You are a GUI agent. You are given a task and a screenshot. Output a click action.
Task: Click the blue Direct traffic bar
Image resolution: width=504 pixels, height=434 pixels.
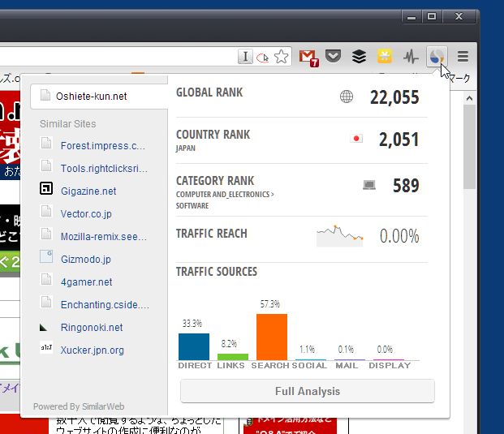pos(194,346)
